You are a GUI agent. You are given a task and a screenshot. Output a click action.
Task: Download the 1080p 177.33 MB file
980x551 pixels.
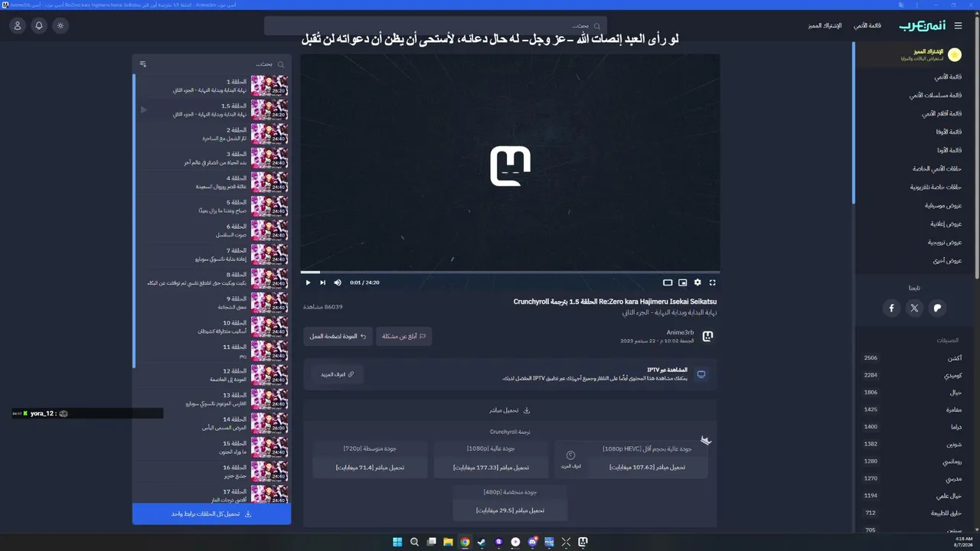[491, 467]
